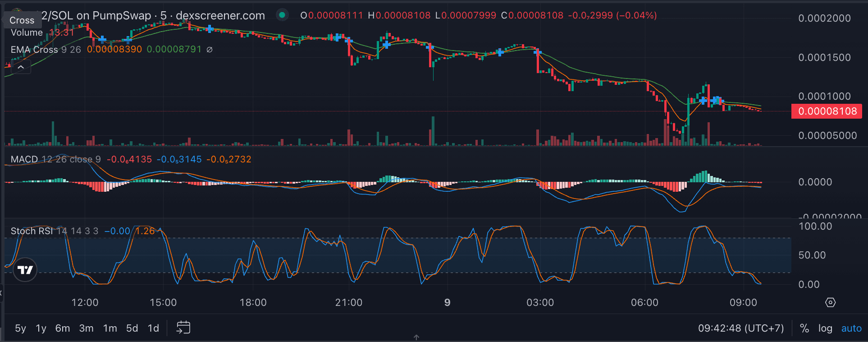Collapse the indicator legend with chevron
The width and height of the screenshot is (868, 342).
coord(21,67)
